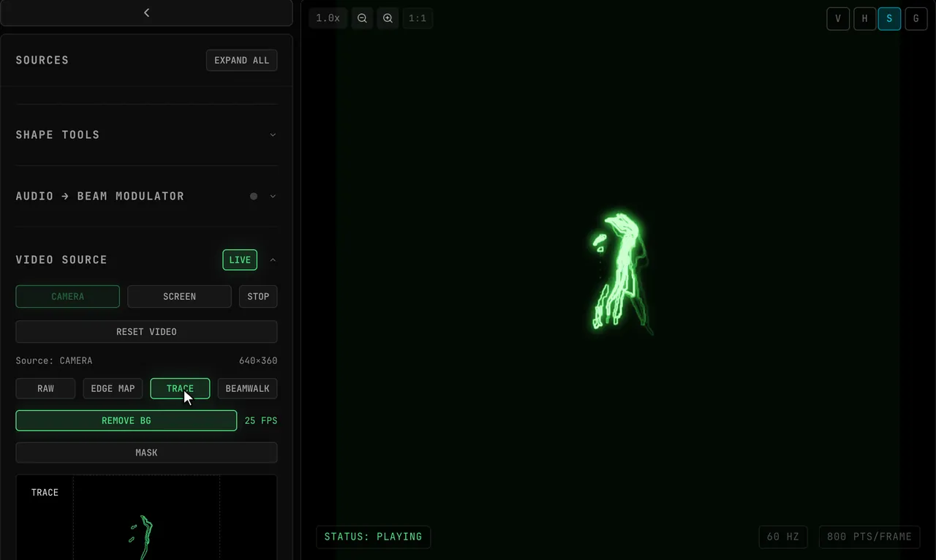Switch to the V view mode
This screenshot has height=560, width=936.
tap(838, 18)
